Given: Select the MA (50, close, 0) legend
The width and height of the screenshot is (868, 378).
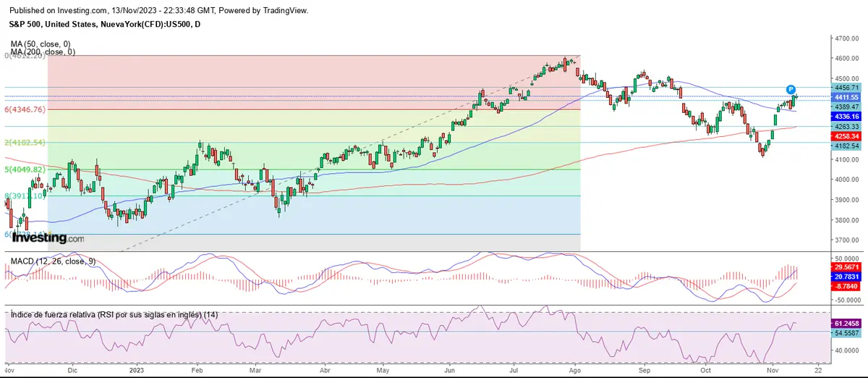Looking at the screenshot, I should (41, 43).
